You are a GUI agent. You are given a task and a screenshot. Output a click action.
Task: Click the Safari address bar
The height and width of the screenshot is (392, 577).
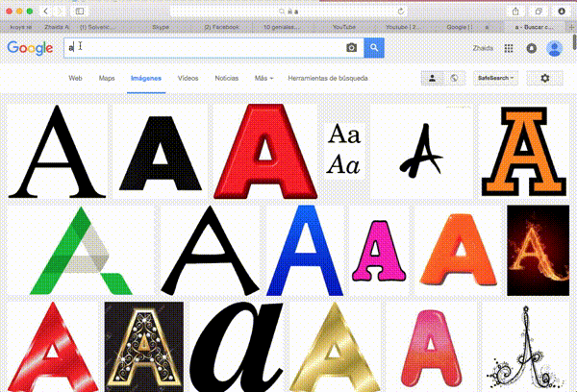tap(288, 12)
